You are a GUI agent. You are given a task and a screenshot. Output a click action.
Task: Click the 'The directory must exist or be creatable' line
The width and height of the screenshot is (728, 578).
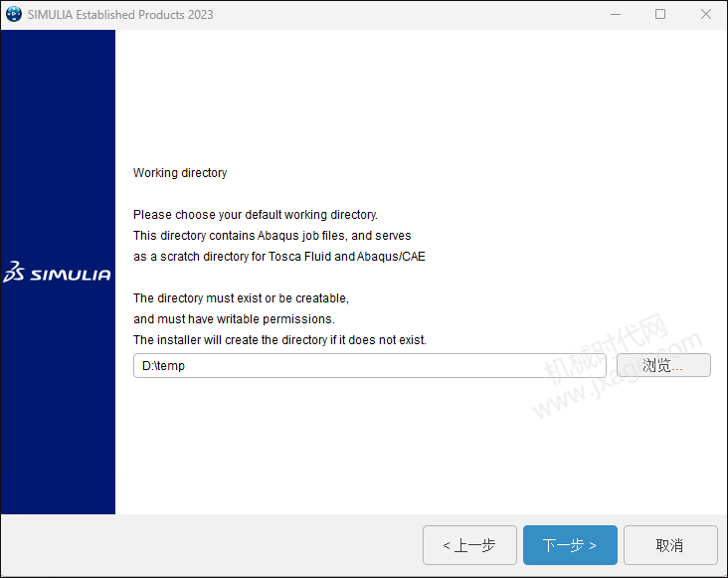tap(241, 298)
